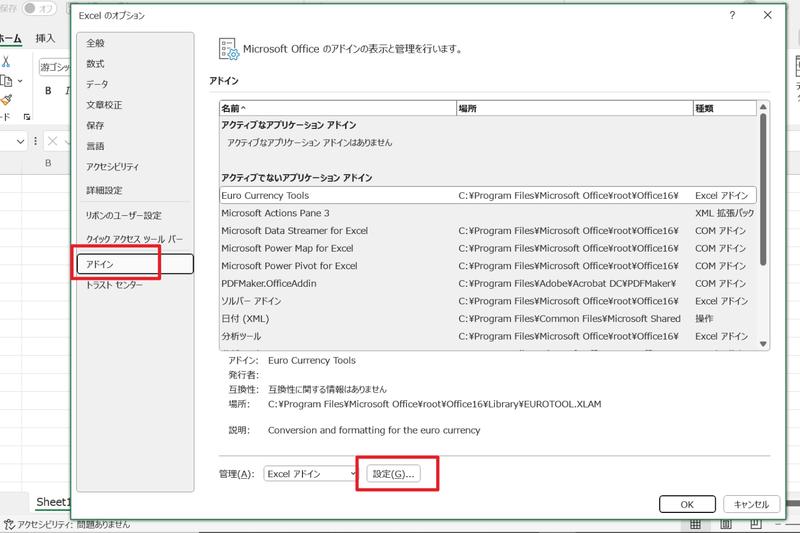Sort add-ins by 場所 column header
The width and height of the screenshot is (800, 533).
point(574,108)
